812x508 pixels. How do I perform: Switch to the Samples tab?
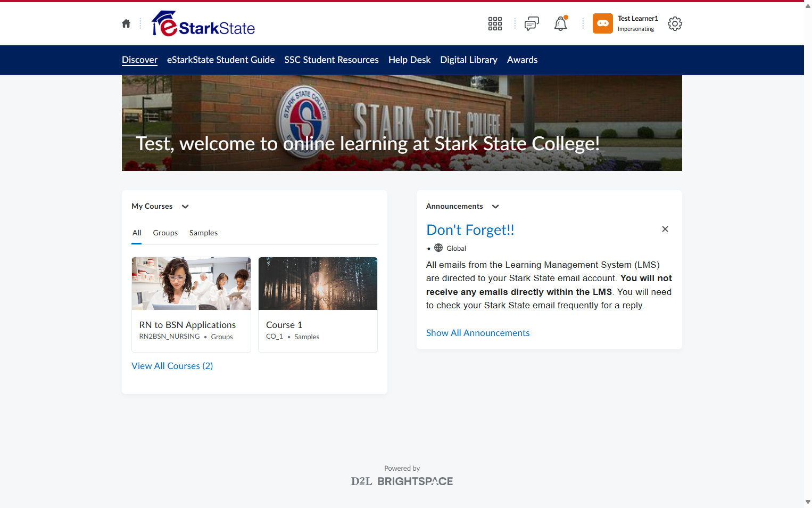203,233
